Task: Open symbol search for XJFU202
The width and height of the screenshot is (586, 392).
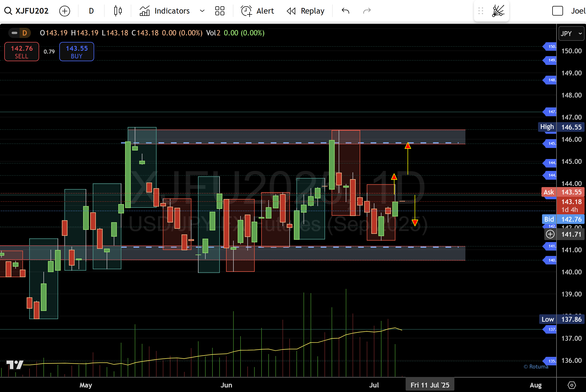Action: point(26,11)
